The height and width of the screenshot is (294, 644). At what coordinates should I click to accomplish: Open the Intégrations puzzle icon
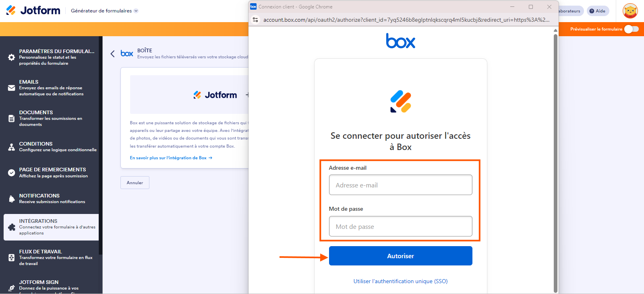click(12, 227)
